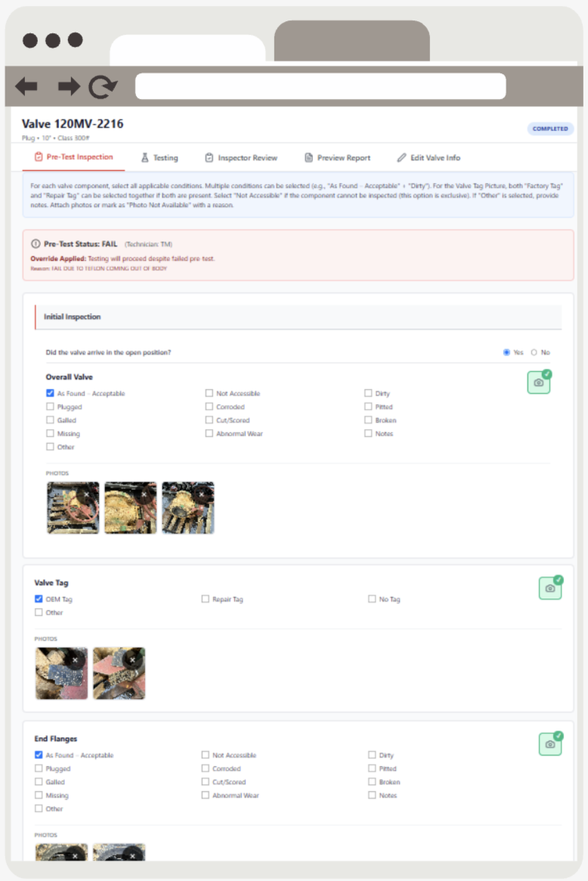Remove first Valve Tag photo
Screen dimensions: 588x881
point(76,660)
